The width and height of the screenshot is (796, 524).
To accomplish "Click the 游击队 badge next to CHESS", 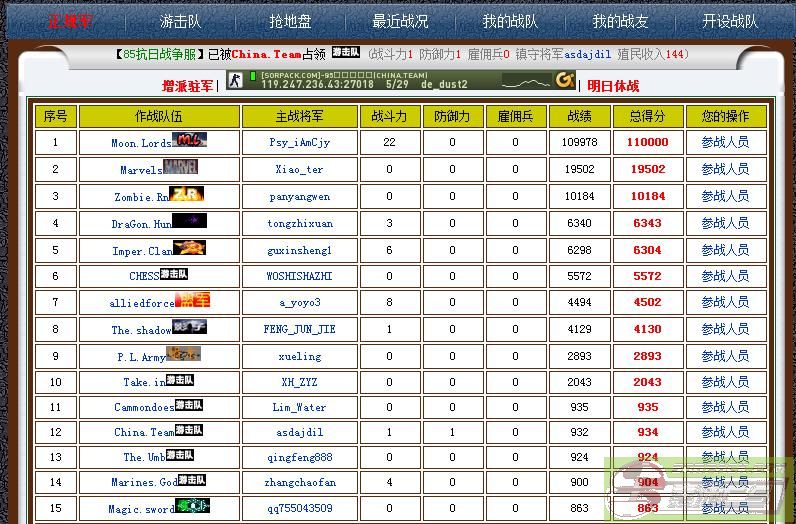I will click(x=174, y=275).
